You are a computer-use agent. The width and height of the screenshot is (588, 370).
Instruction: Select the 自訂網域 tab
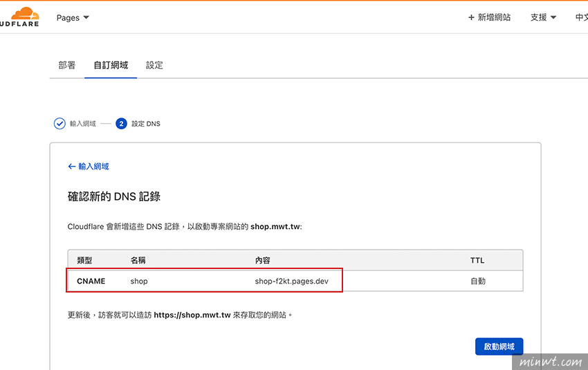[111, 65]
